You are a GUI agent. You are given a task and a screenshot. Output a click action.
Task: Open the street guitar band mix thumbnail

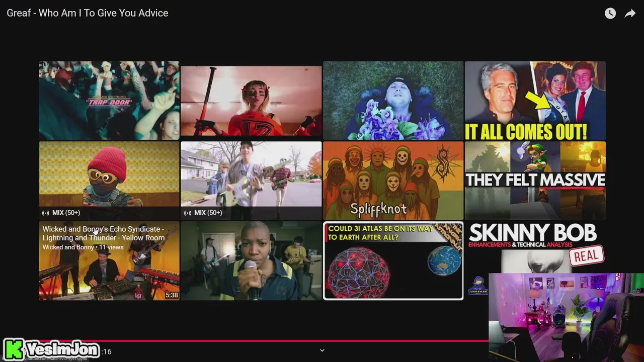(x=251, y=180)
